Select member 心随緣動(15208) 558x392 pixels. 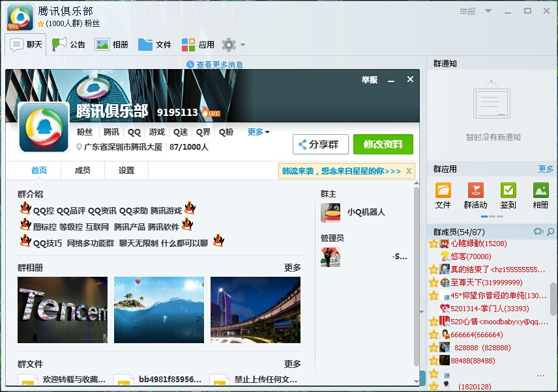488,244
